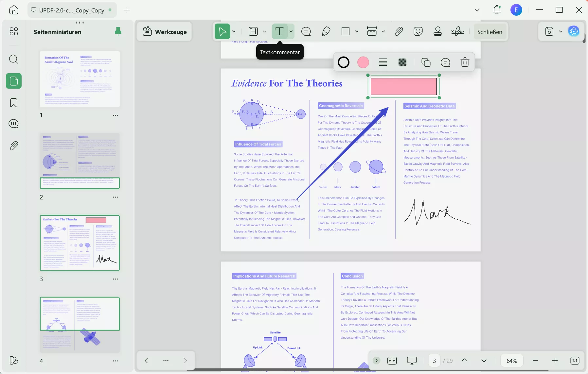Image resolution: width=588 pixels, height=374 pixels.
Task: Open the tab list chevron dropdown
Action: [477, 10]
